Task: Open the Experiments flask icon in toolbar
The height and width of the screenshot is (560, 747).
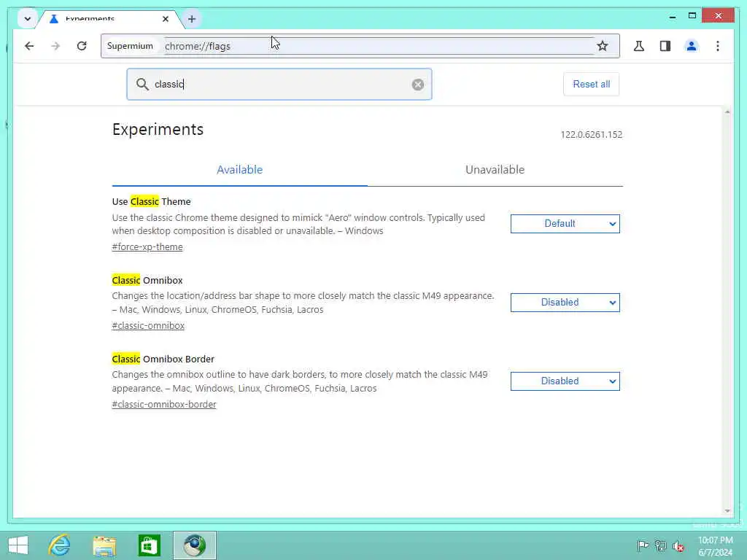Action: [x=639, y=46]
